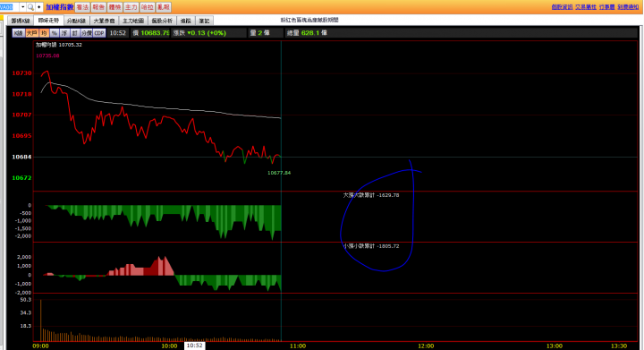Click the 10684 reference price axis label
644x350 pixels.
(21, 157)
